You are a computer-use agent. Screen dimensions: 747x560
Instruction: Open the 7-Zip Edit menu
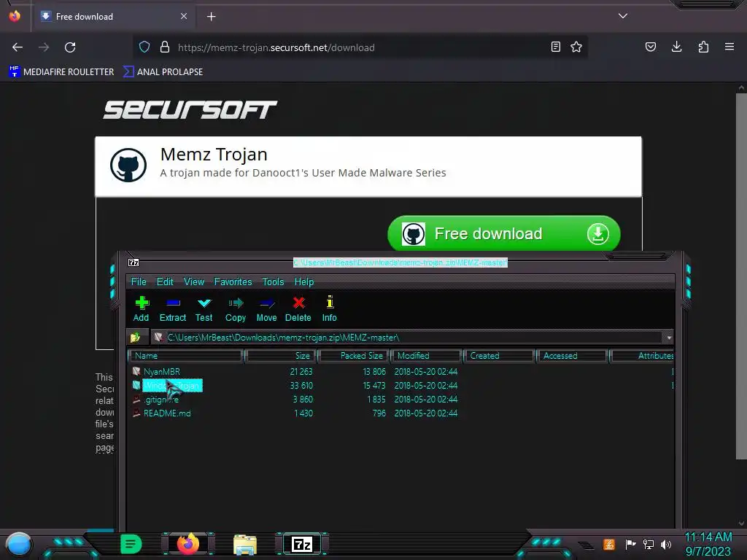(x=165, y=282)
